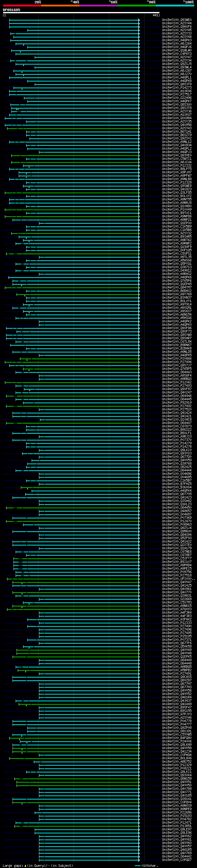
Task: Click hit label UniRef100_Q40934
Action: tap(177, 145)
